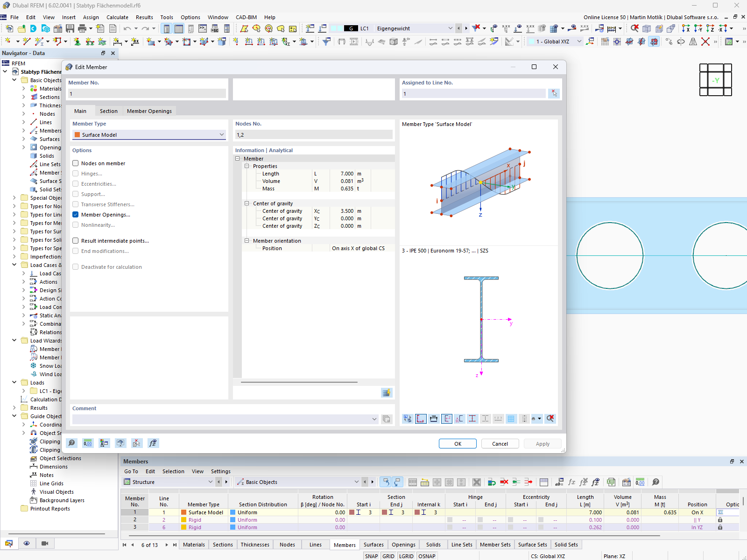Enable Result intermediate points option
The height and width of the screenshot is (560, 747).
[x=75, y=241]
